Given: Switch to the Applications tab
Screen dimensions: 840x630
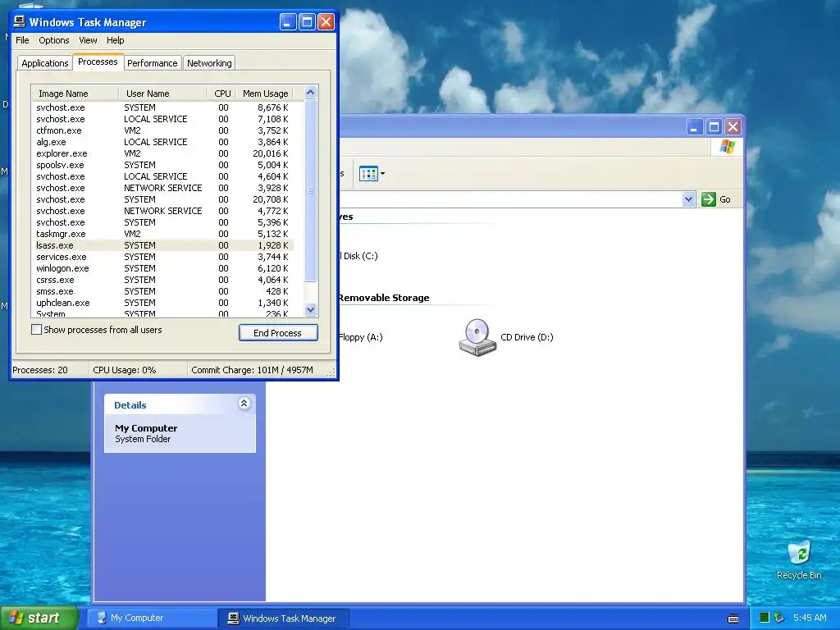Looking at the screenshot, I should coord(45,63).
